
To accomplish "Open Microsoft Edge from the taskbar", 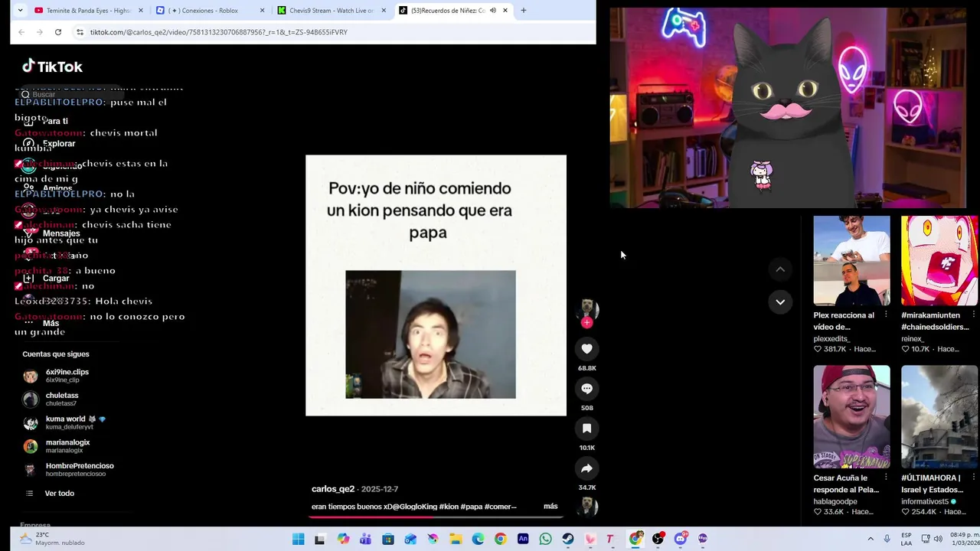I will pos(478,539).
